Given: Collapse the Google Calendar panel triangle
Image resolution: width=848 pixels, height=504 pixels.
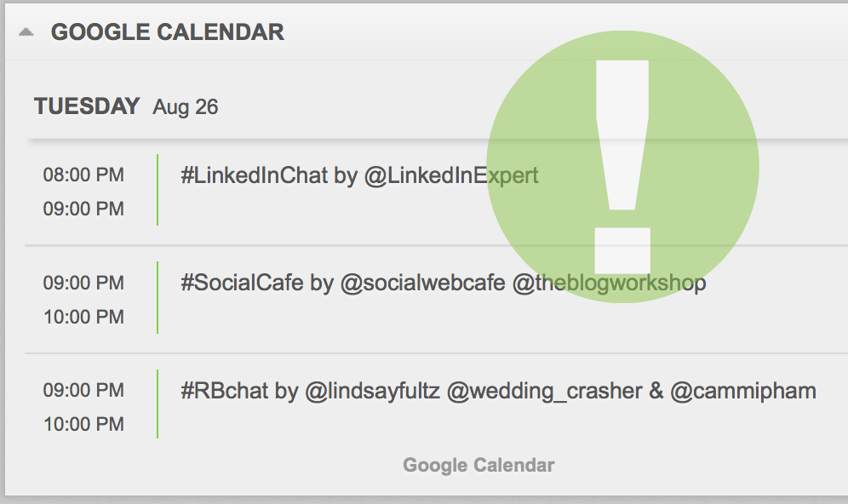Looking at the screenshot, I should [x=26, y=32].
